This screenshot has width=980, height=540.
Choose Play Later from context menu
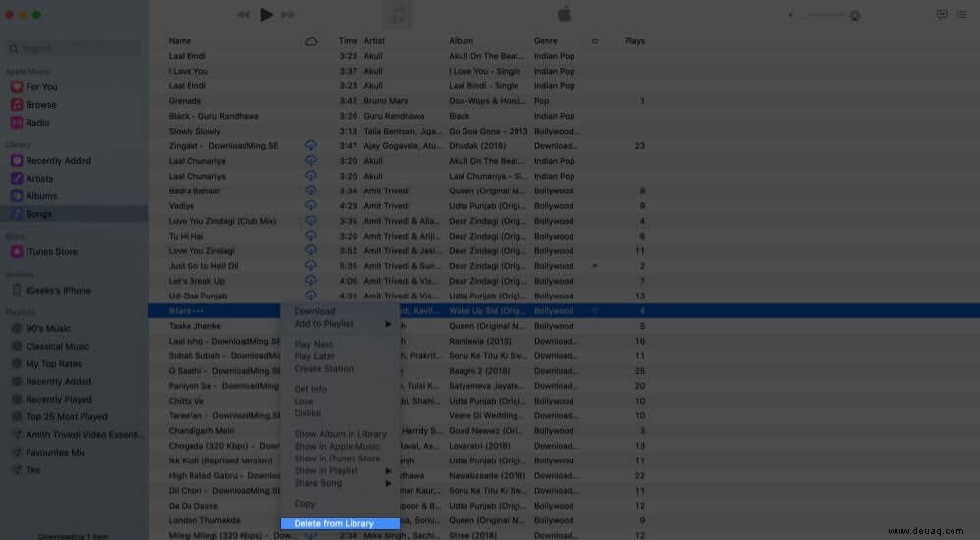click(314, 356)
